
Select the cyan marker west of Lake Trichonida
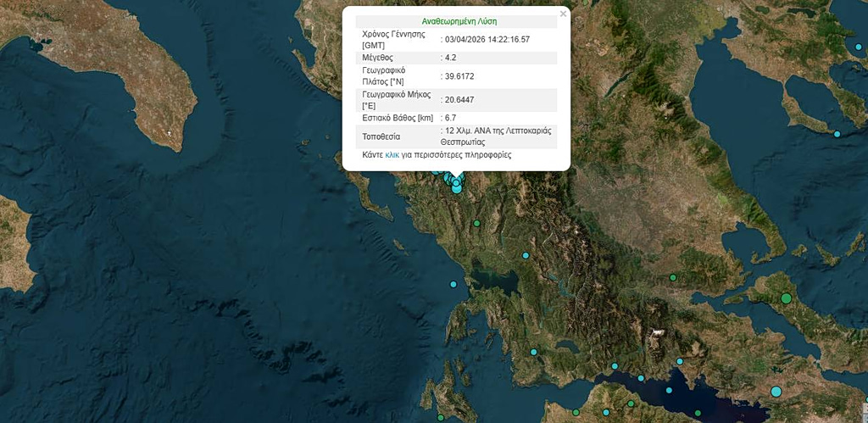point(534,352)
